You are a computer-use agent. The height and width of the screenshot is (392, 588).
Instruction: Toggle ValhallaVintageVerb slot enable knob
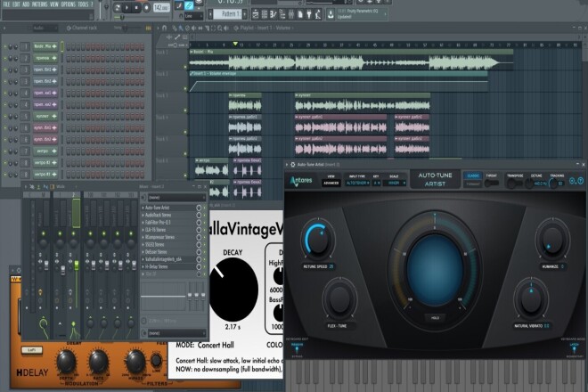(x=199, y=259)
